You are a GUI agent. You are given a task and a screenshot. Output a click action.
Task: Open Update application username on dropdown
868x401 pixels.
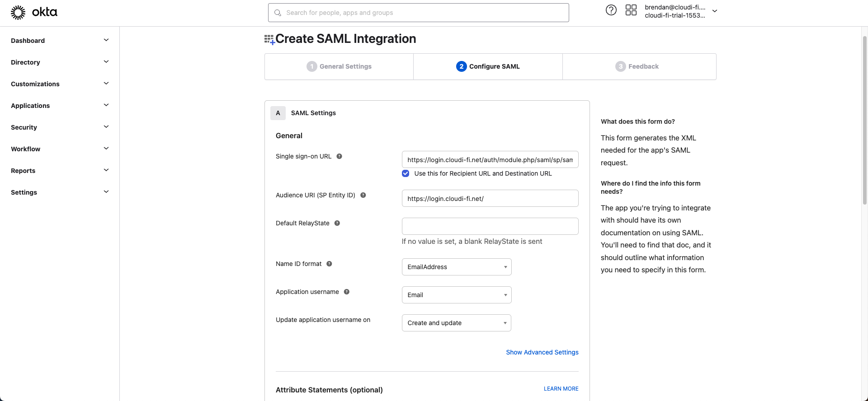457,323
